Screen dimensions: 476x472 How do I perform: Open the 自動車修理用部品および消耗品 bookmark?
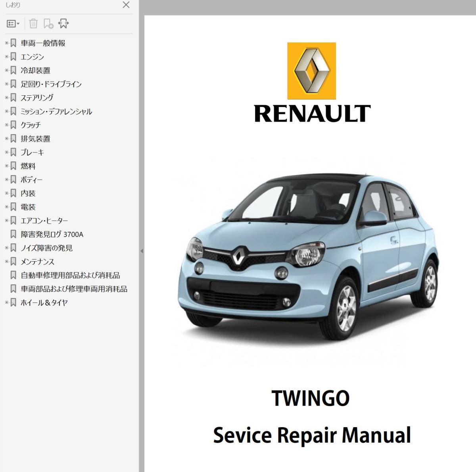coord(70,275)
